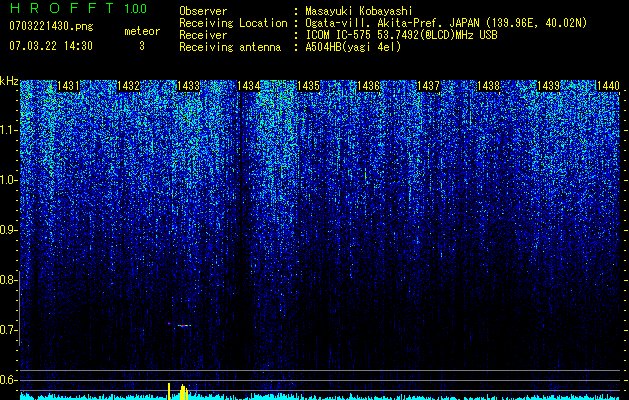Select the Ogata-vill. Akita-Pref. JAPAN location text
This screenshot has height=400, width=629.
(446, 23)
